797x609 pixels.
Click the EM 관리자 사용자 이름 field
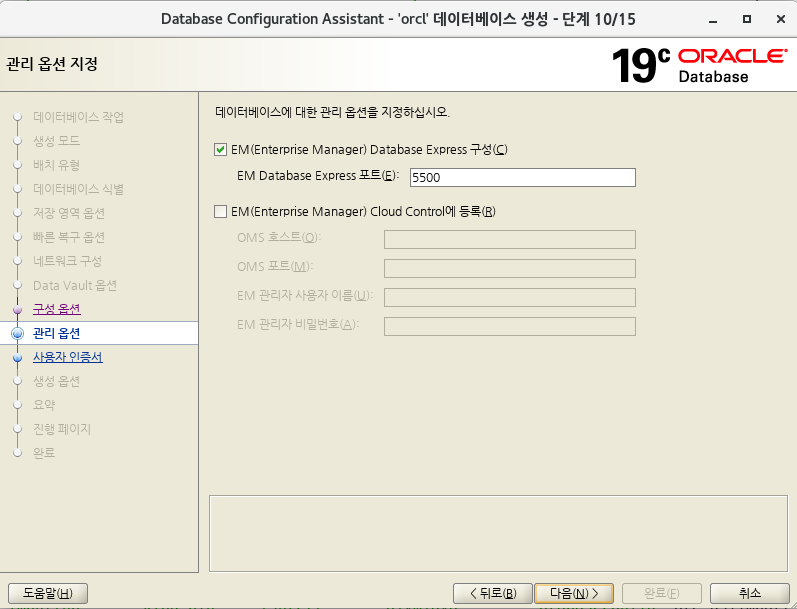[510, 297]
